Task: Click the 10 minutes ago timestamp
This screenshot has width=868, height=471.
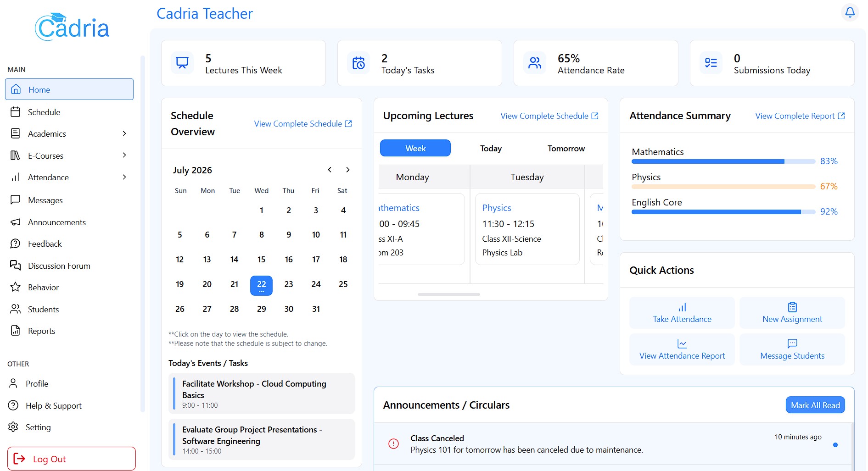Action: click(798, 437)
